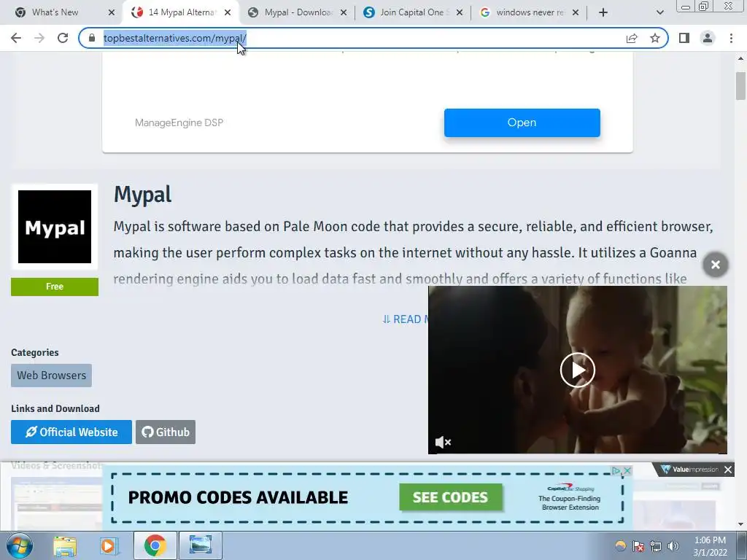Screen dimensions: 747x560
Task: Click Capital One Shopping logo in banner
Action: point(570,489)
